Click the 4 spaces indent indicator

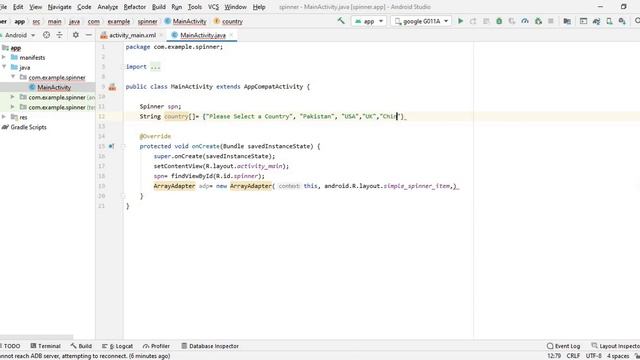618,356
